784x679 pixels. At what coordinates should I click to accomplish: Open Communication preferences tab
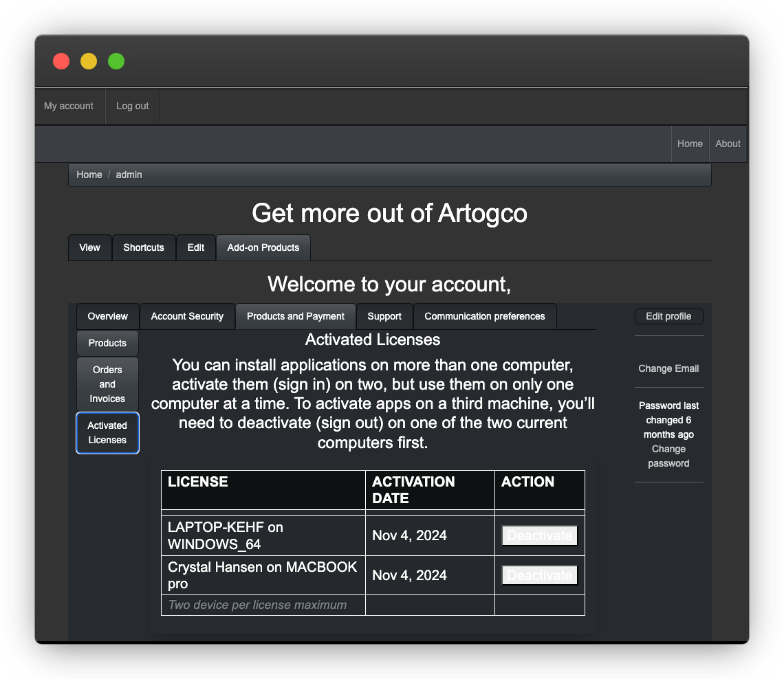(x=485, y=316)
